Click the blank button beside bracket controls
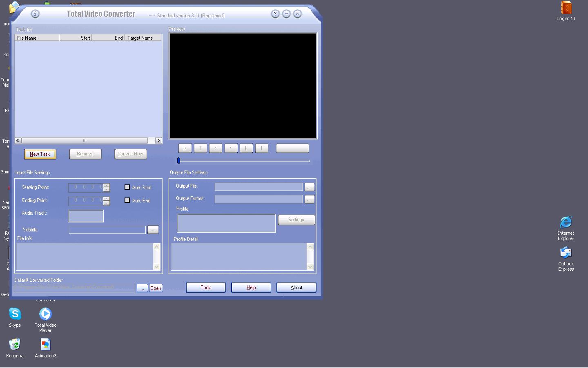588x368 pixels. point(292,148)
